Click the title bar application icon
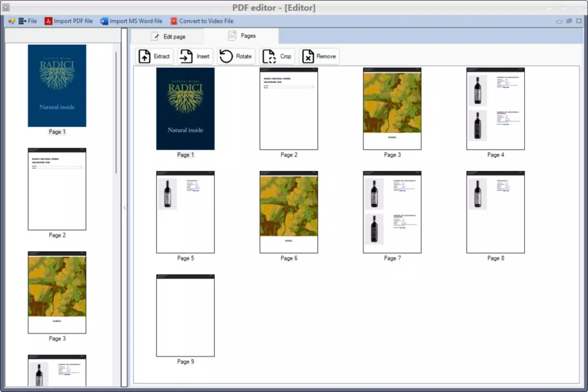Image resolution: width=588 pixels, height=392 pixels. pyautogui.click(x=6, y=7)
